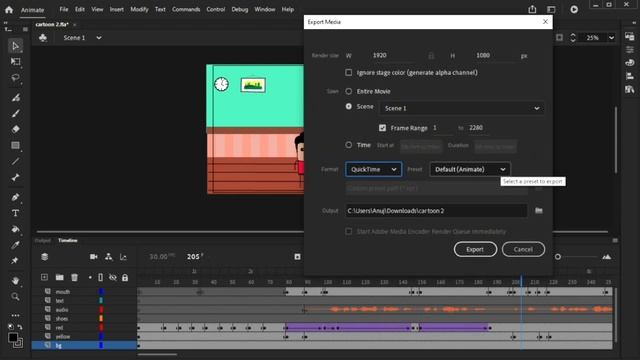
Task: Browse for output folder icon
Action: click(539, 211)
